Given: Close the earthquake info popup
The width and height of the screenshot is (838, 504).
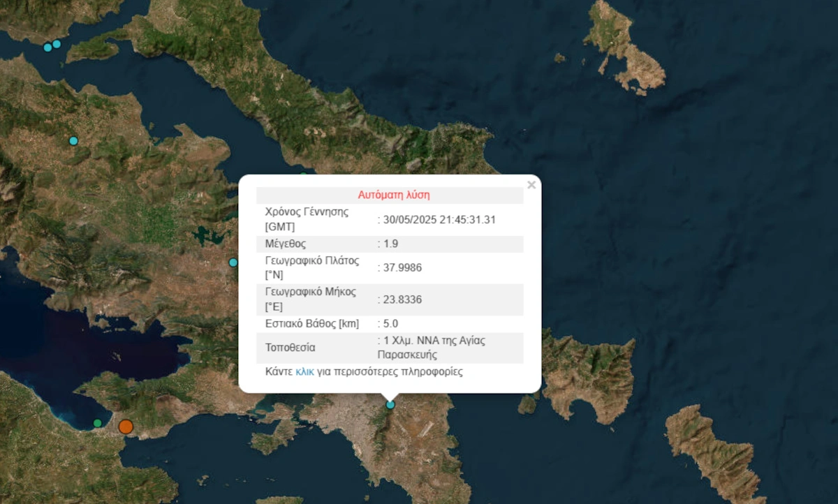Looking at the screenshot, I should pyautogui.click(x=531, y=185).
